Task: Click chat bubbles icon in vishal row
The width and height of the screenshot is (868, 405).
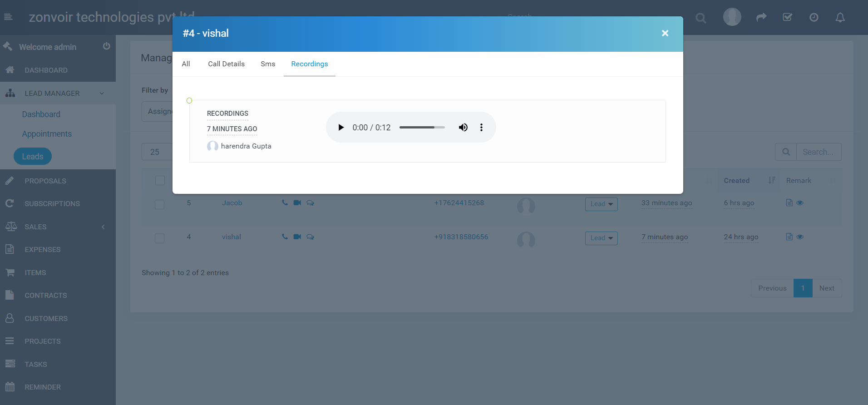Action: point(310,237)
